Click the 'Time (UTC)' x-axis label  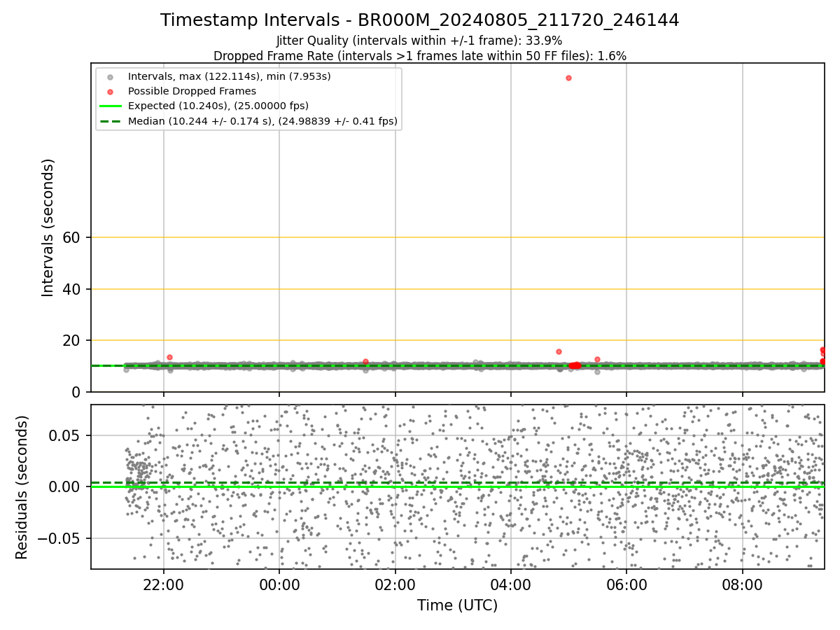pyautogui.click(x=457, y=605)
